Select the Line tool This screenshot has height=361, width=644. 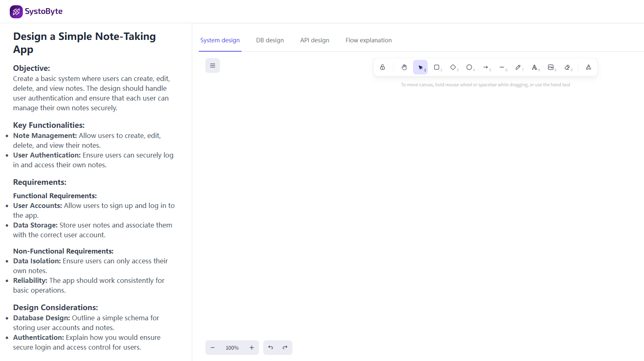(x=502, y=67)
